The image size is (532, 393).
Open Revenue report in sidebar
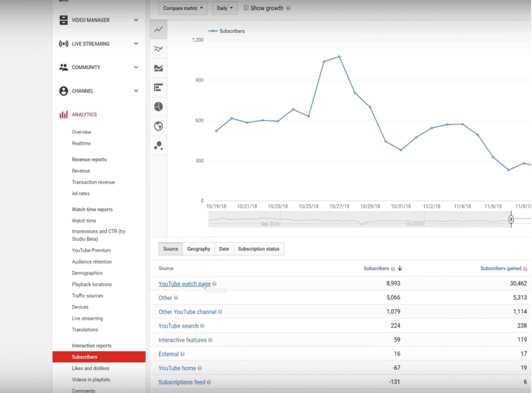tap(81, 171)
